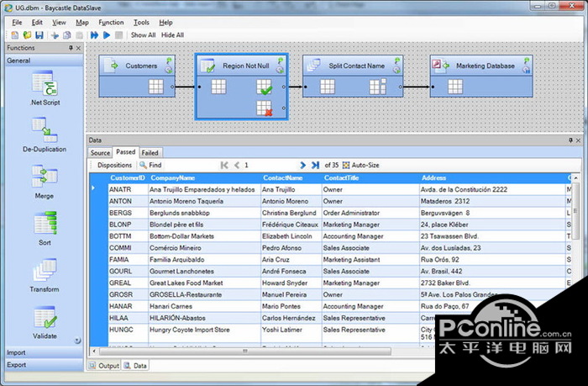
Task: Pin the Functions panel
Action: 71,48
